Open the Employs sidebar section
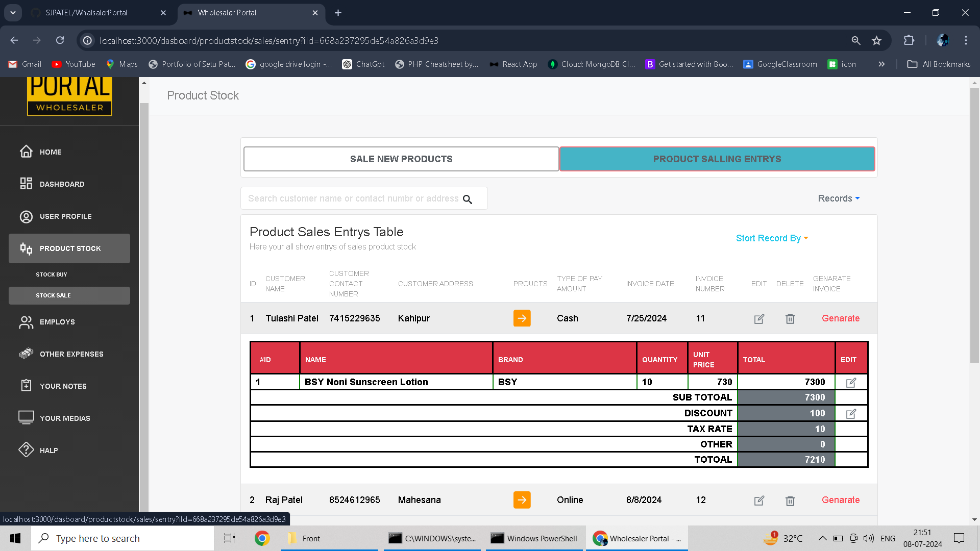The image size is (980, 551). tap(57, 322)
